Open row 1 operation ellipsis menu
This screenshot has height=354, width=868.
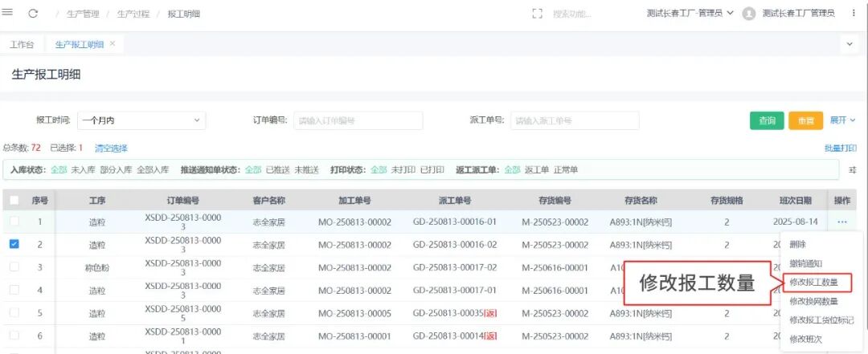point(842,222)
